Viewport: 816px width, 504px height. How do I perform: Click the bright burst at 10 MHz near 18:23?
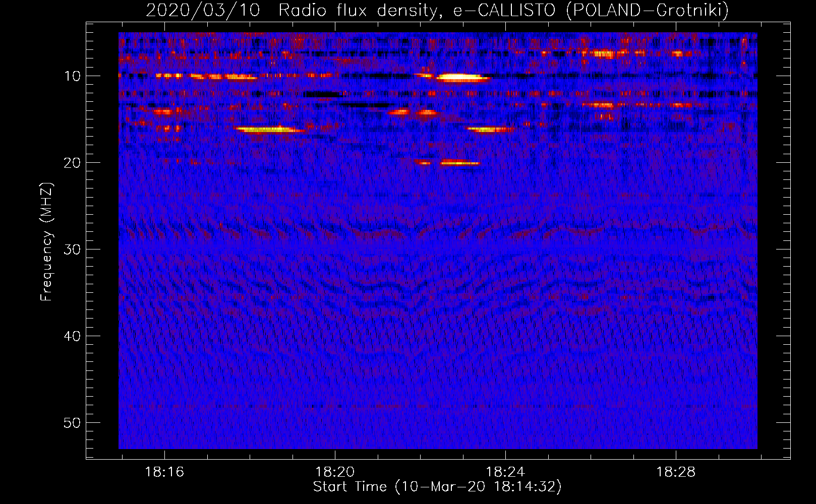[462, 78]
